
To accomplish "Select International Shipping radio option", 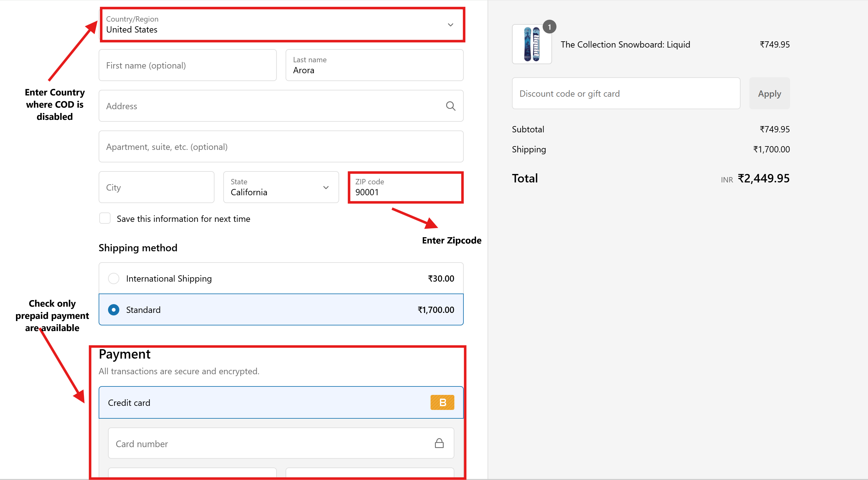I will point(114,278).
